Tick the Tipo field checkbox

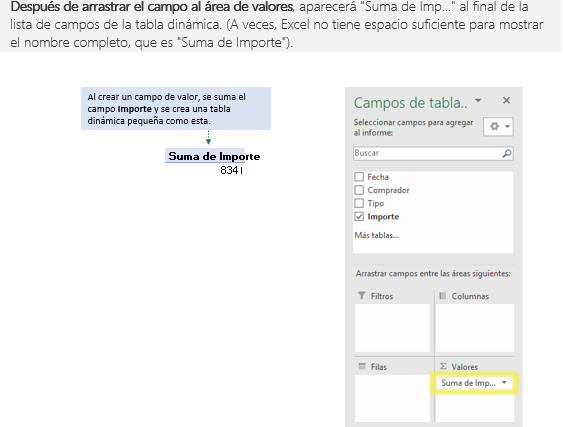(359, 203)
